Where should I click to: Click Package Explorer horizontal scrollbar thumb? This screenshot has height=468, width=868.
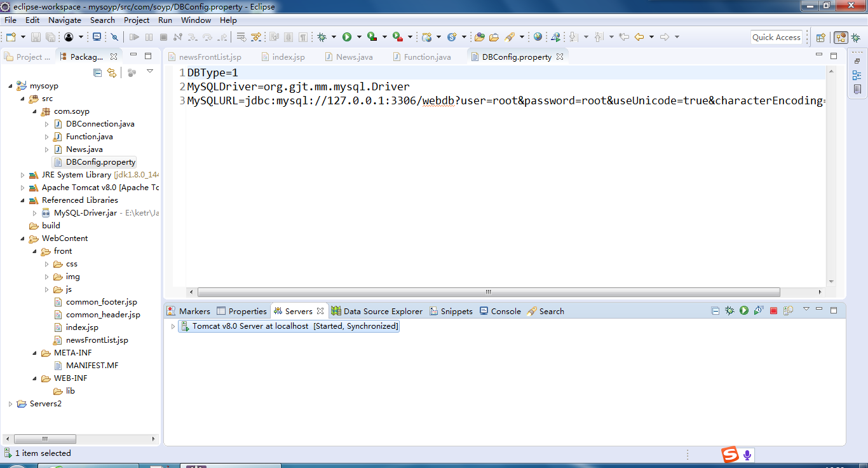(x=44, y=439)
